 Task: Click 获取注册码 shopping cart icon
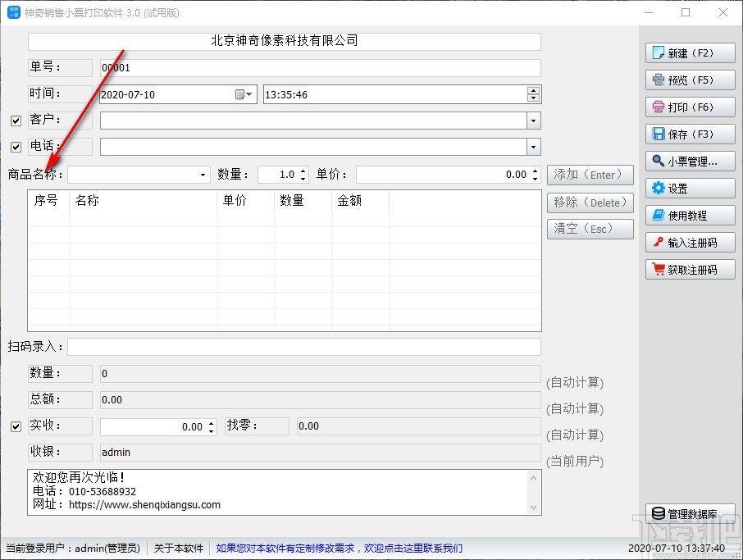659,269
